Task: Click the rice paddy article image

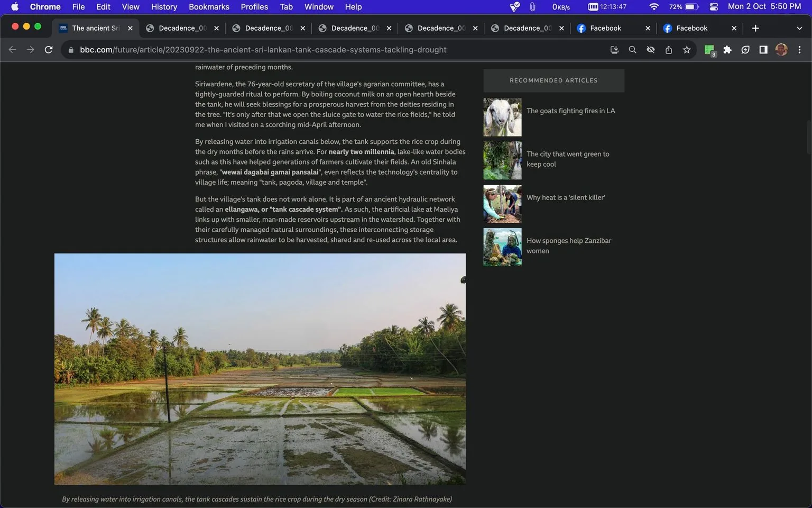Action: coord(260,368)
